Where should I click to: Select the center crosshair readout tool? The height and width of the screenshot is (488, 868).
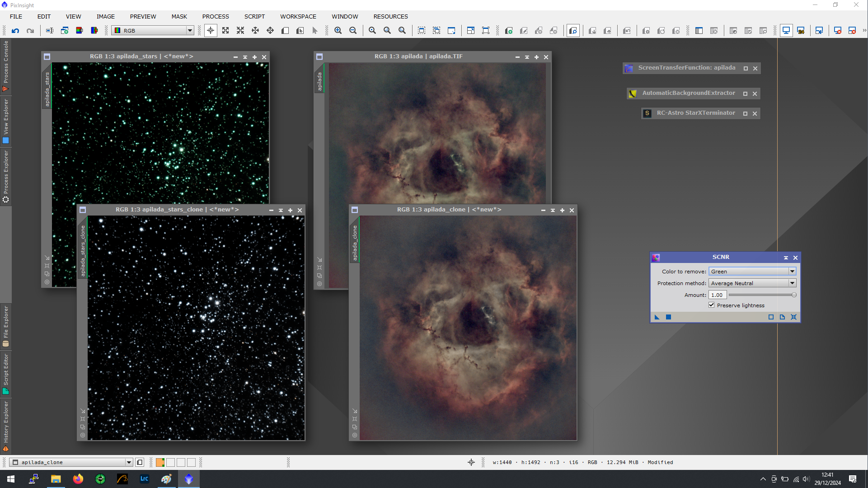[x=211, y=31]
